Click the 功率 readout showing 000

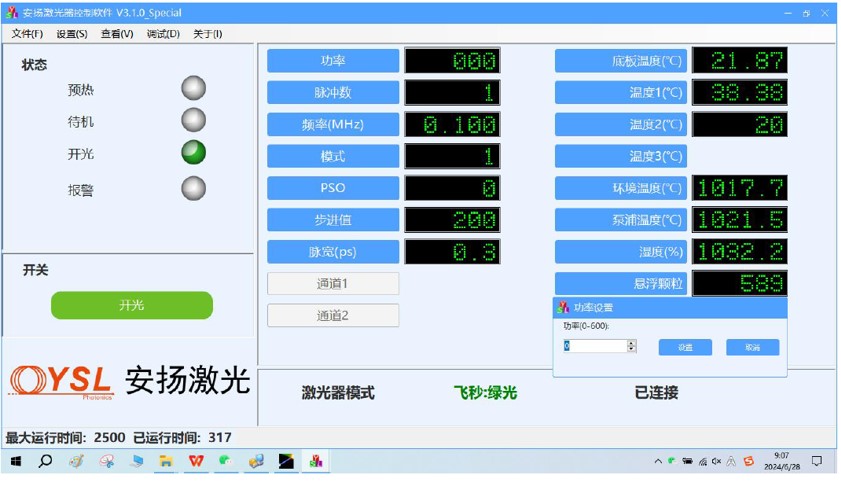(452, 61)
